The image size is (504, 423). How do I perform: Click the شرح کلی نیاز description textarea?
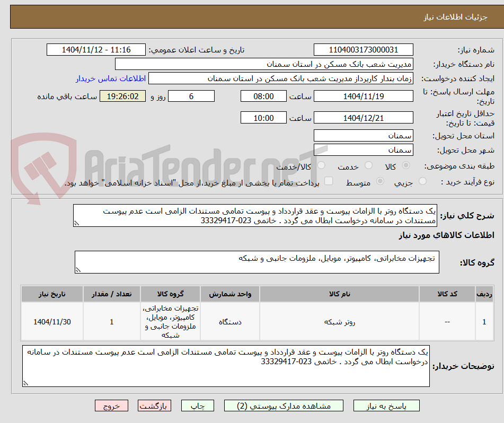pyautogui.click(x=255, y=216)
